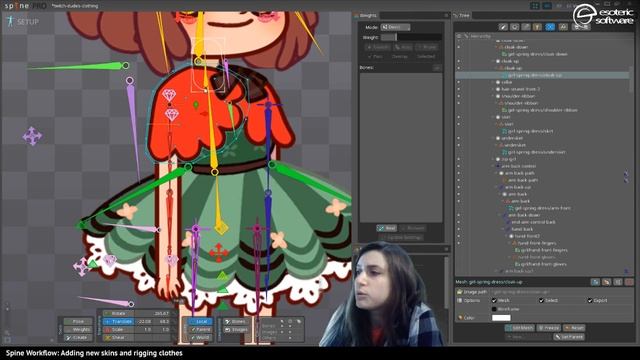Collapse the cloak up bone node
Viewport: 640px width, 360px height.
click(493, 61)
